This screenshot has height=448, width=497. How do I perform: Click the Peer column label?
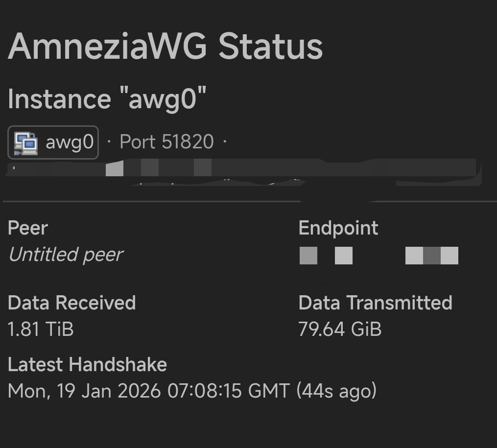[x=28, y=228]
